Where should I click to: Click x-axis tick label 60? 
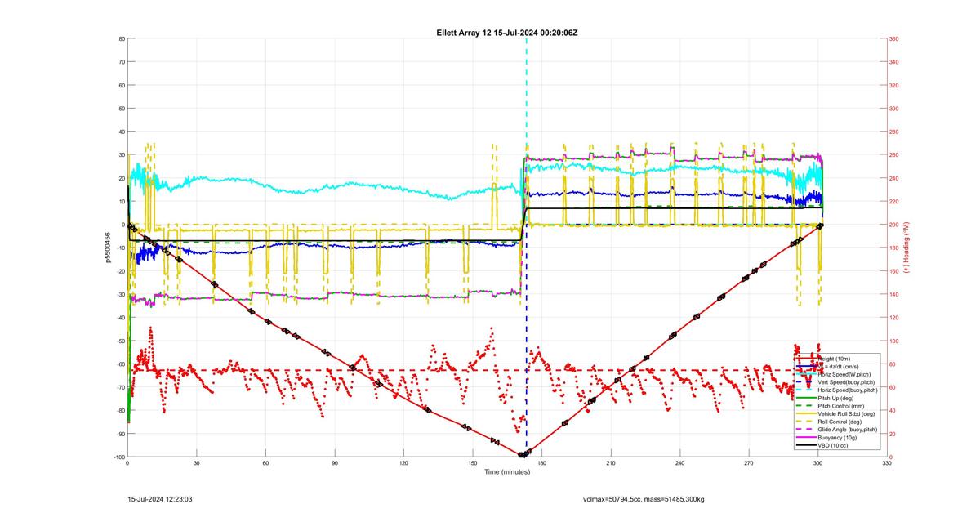(265, 463)
